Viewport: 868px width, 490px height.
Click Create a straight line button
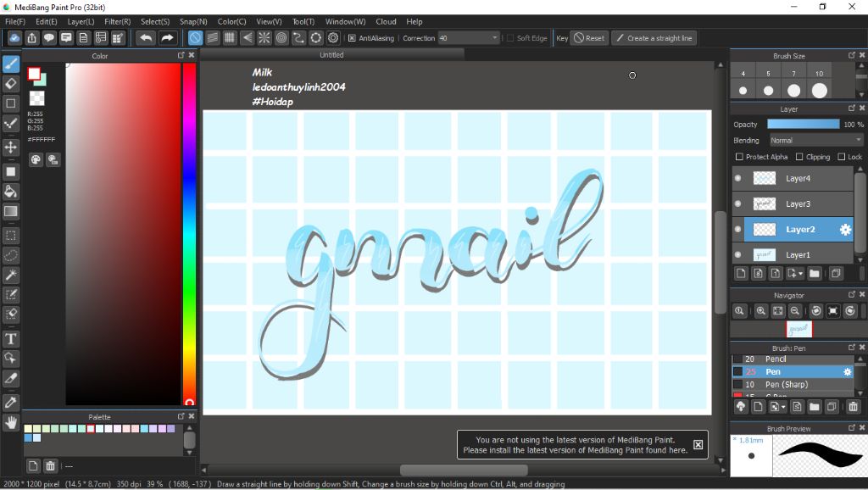[654, 38]
